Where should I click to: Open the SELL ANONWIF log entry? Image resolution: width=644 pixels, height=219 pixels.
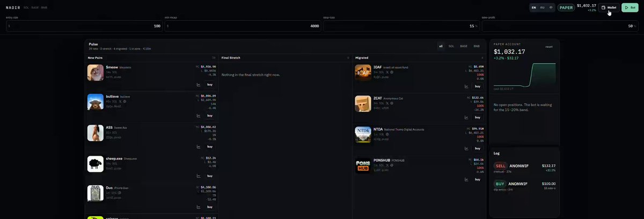point(524,166)
